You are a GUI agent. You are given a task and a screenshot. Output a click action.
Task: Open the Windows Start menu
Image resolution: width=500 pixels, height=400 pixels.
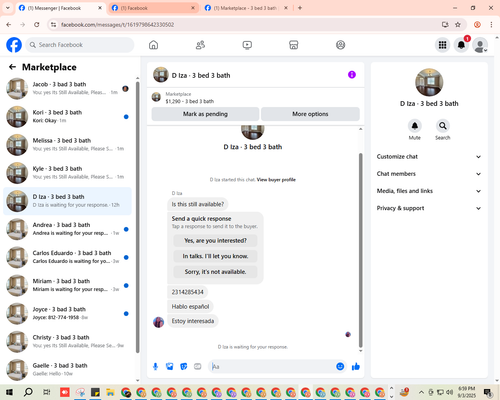[9, 392]
